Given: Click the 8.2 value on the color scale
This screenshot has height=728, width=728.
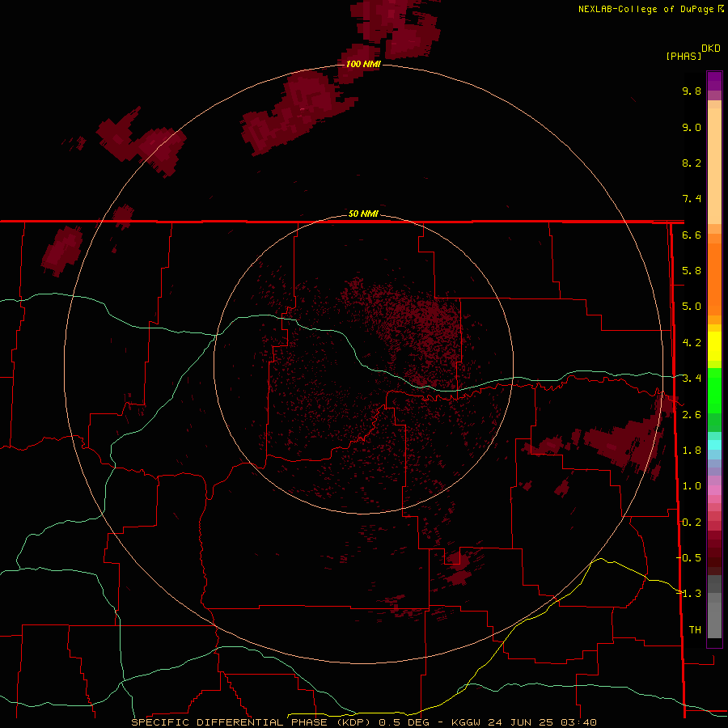Looking at the screenshot, I should coord(692,163).
